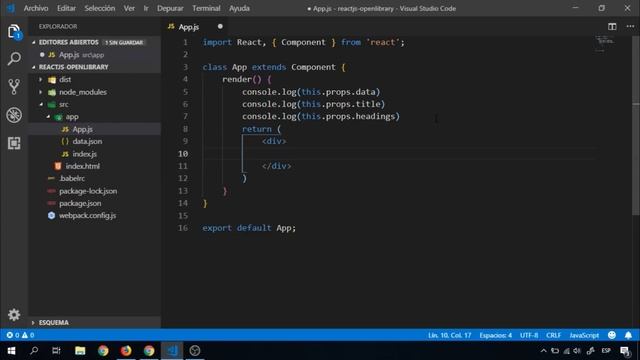Open index.html file
This screenshot has height=360, width=640.
click(94, 166)
